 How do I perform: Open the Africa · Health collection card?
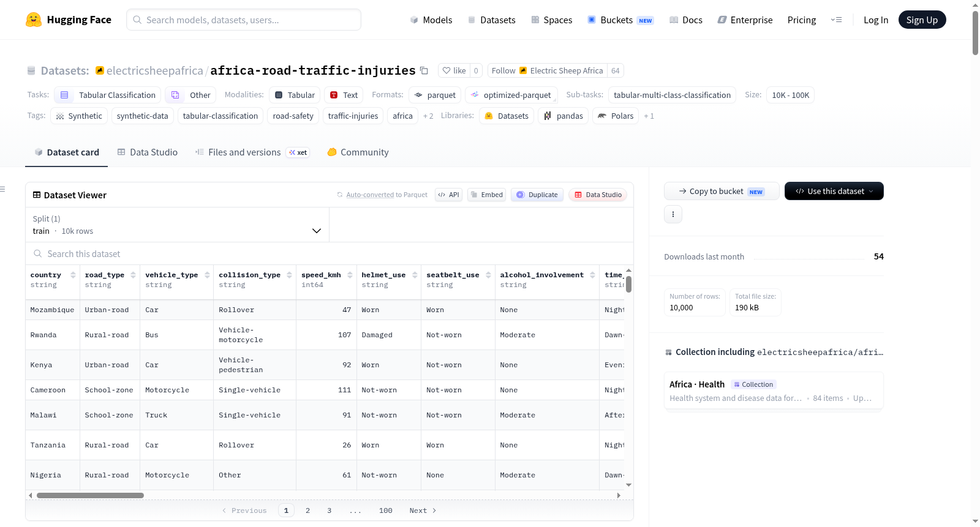tap(774, 391)
